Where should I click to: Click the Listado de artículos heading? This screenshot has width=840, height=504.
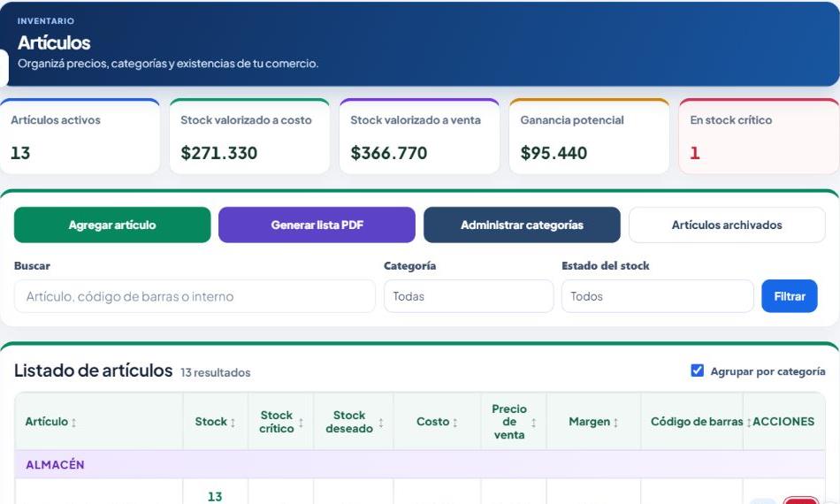tap(93, 370)
